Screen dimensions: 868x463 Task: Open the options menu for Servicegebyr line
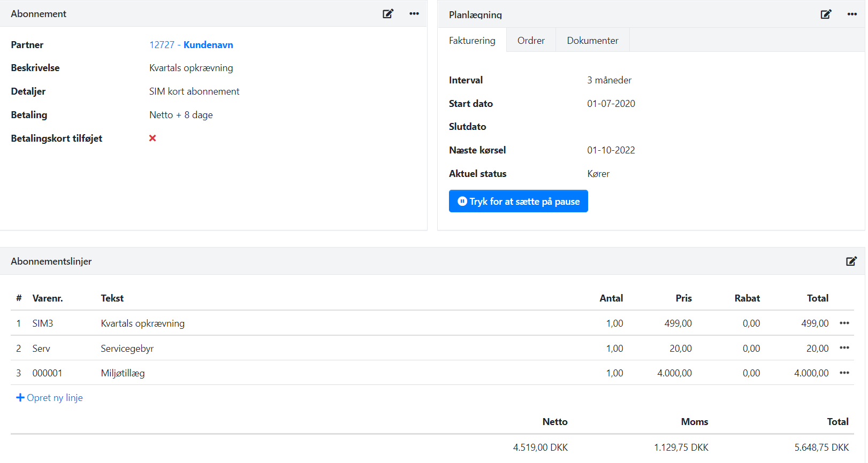844,348
